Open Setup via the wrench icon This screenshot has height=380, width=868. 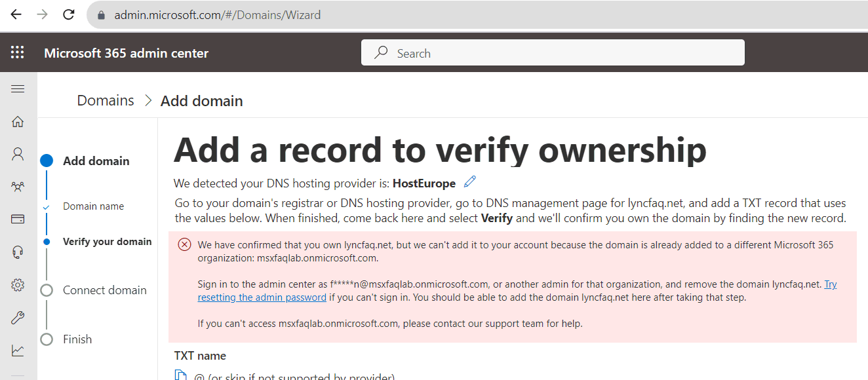pos(18,318)
